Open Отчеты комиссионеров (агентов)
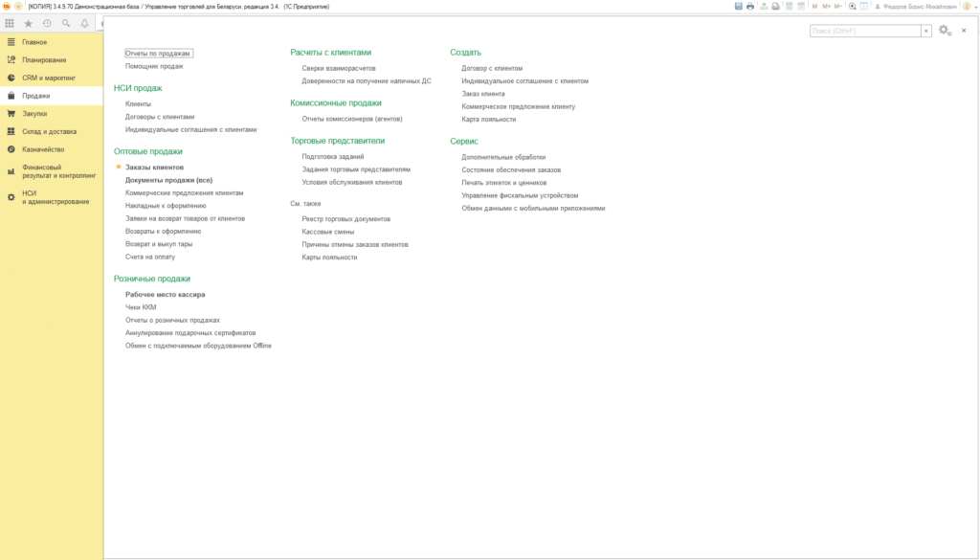Screen dimensions: 980x560 click(352, 119)
